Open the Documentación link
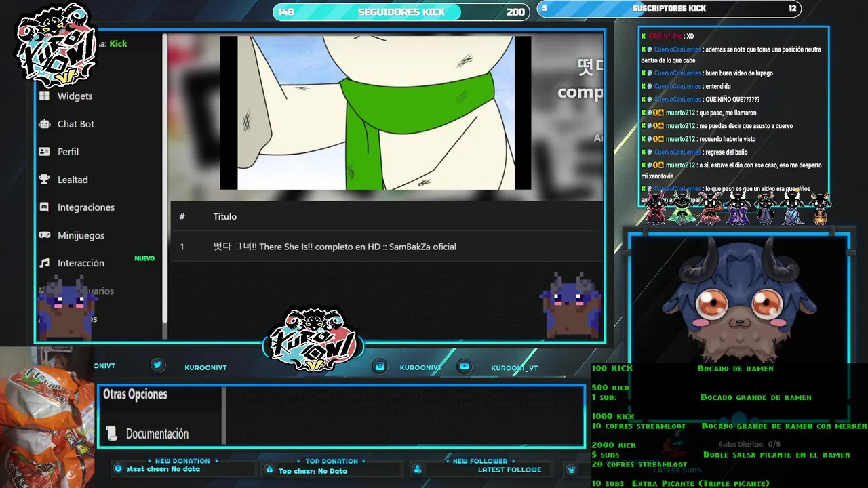This screenshot has width=868, height=488. (157, 434)
